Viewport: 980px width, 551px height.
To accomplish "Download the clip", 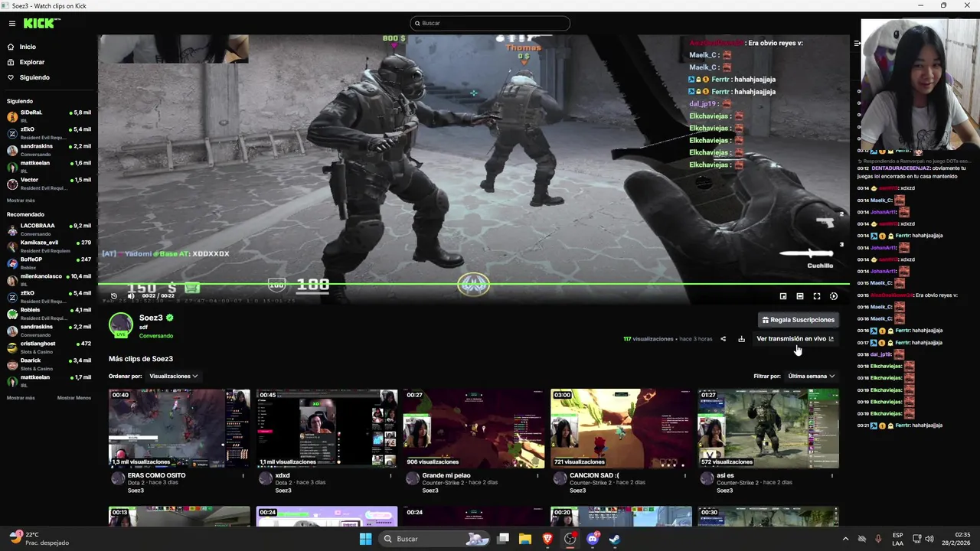I will pyautogui.click(x=741, y=339).
